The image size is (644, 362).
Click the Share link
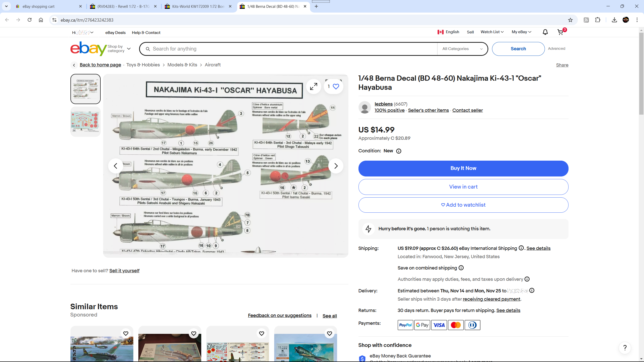[x=562, y=65]
